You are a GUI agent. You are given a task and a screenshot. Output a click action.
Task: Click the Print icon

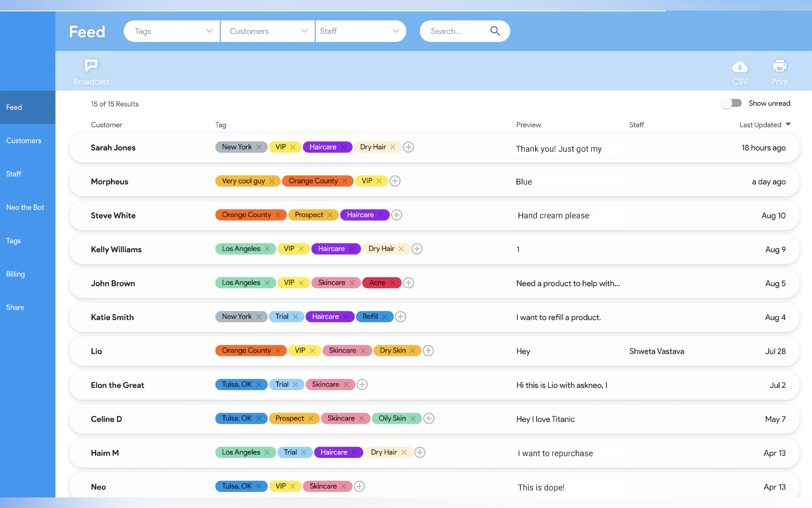click(x=779, y=66)
